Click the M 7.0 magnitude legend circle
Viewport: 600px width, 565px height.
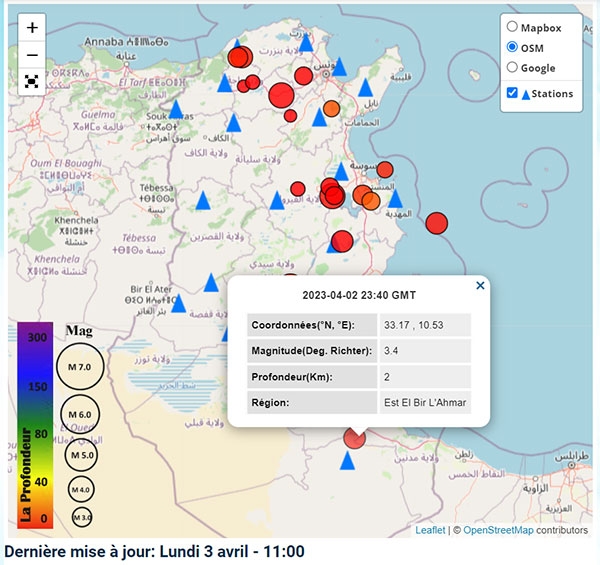[x=80, y=366]
